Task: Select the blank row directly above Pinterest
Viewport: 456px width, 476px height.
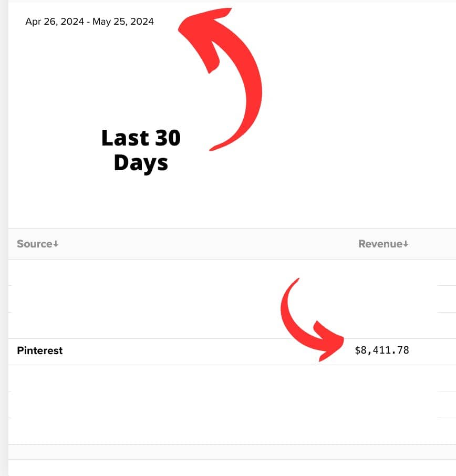Action: pos(232,325)
